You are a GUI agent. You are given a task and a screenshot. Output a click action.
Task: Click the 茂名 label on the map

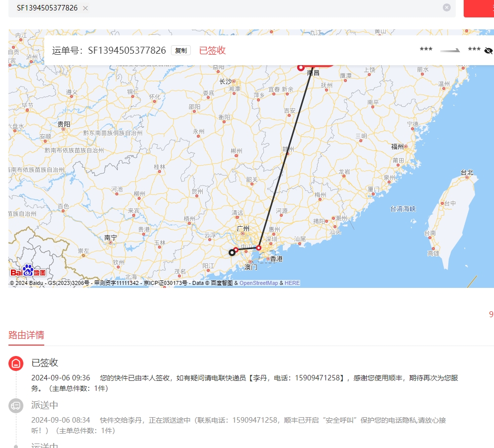[180, 271]
